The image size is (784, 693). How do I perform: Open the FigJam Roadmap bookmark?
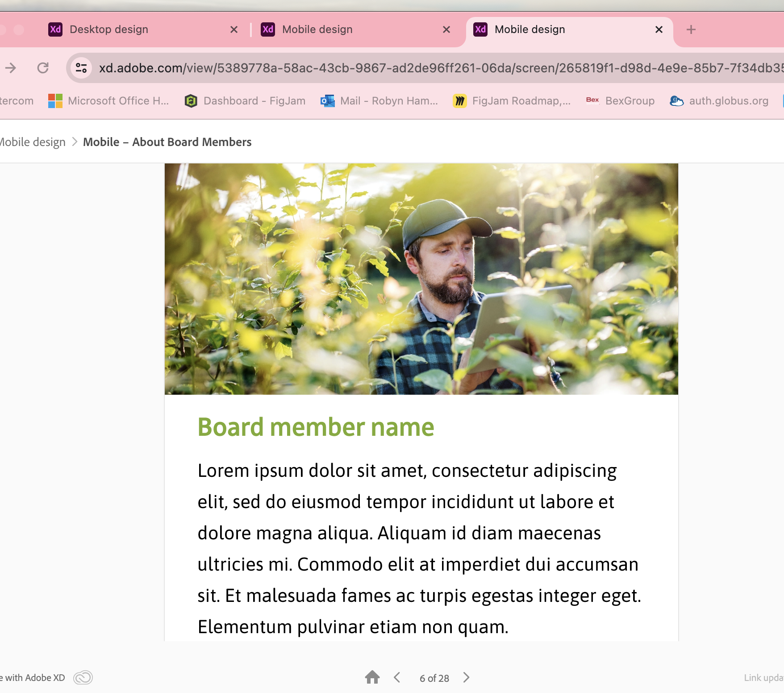click(x=512, y=101)
